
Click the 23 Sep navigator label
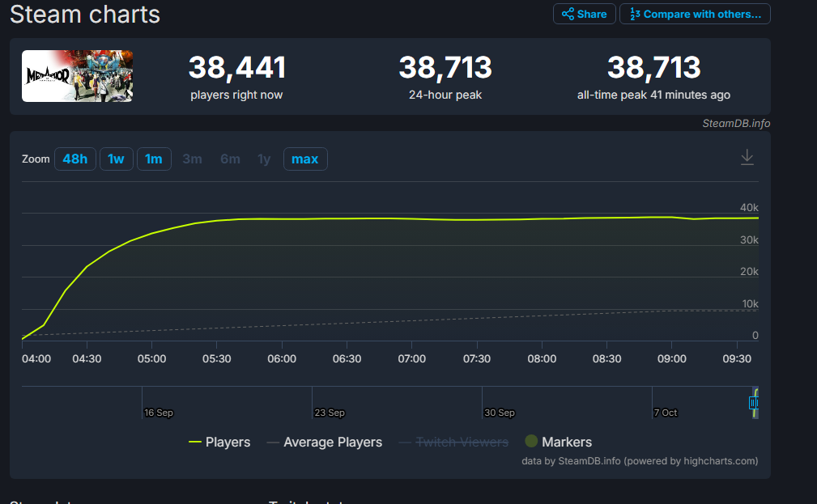[330, 413]
